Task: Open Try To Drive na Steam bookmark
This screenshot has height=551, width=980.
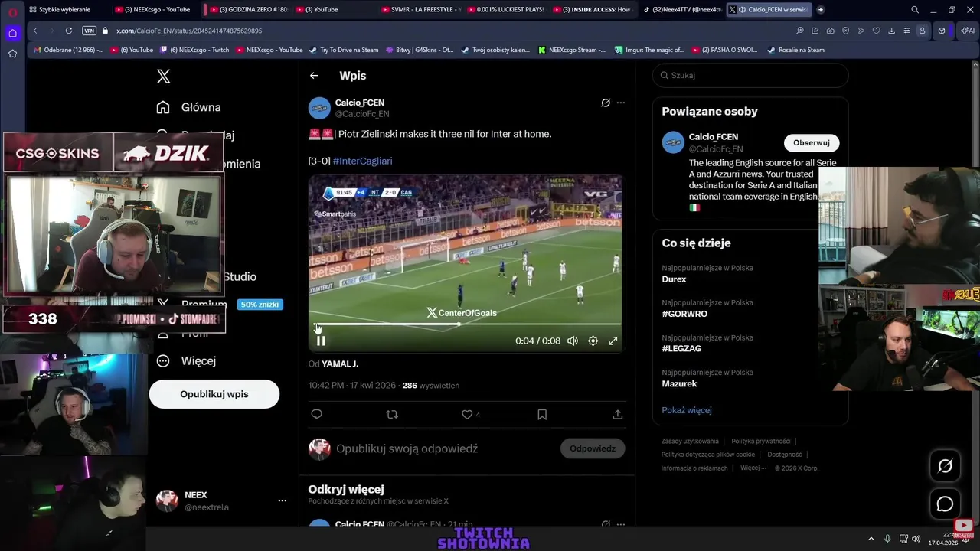Action: 343,50
